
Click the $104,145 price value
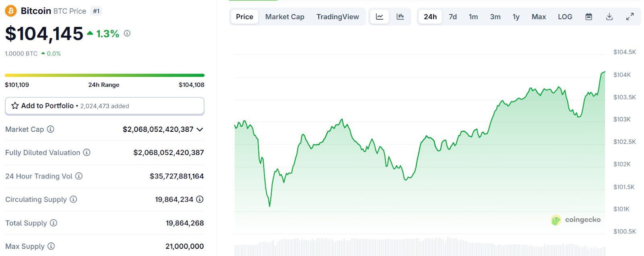(x=44, y=33)
